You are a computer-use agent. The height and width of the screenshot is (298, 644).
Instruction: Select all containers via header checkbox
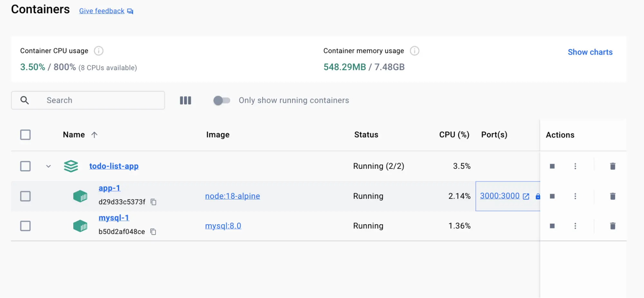[25, 135]
